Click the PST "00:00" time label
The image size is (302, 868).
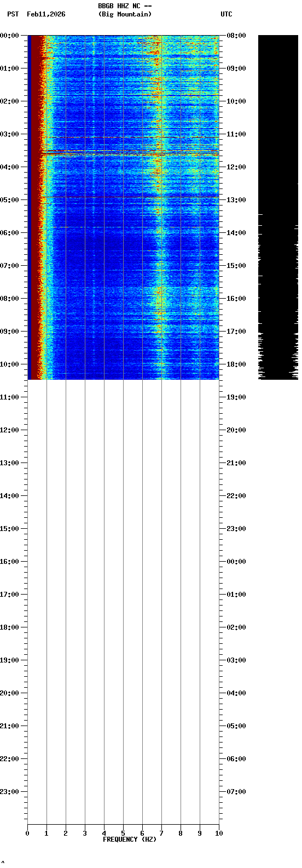(x=9, y=36)
